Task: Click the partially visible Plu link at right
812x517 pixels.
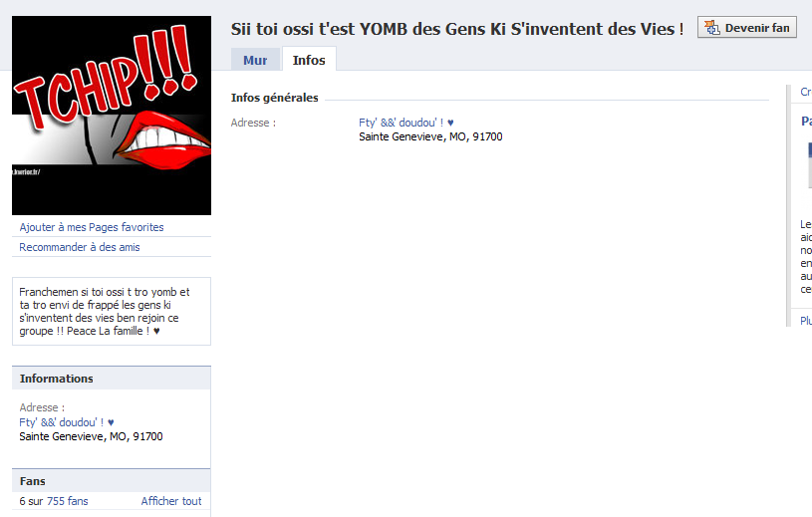Action: (806, 321)
